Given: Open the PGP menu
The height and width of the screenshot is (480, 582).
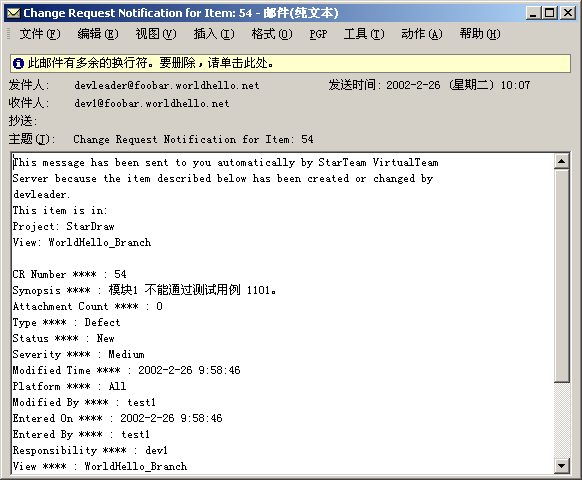Looking at the screenshot, I should [318, 34].
